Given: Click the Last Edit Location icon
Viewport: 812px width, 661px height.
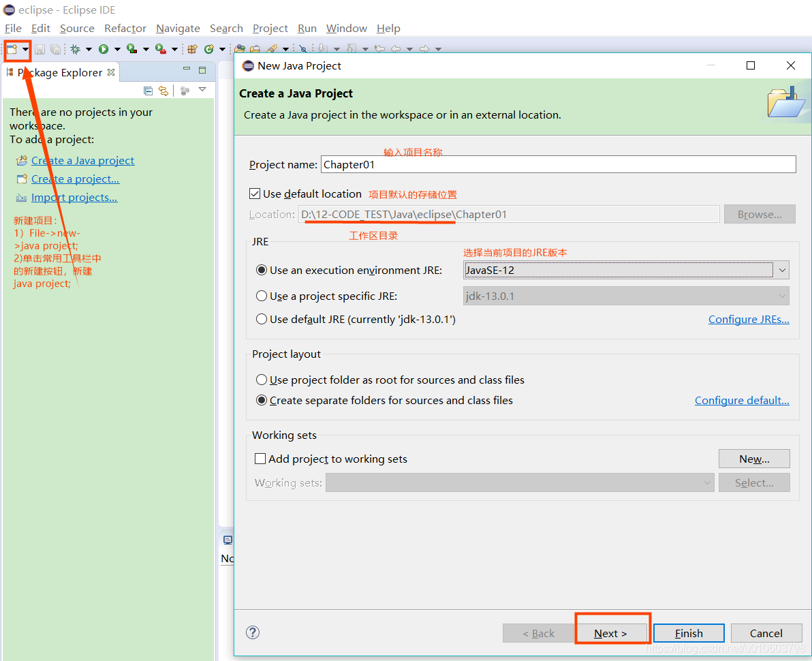Looking at the screenshot, I should pyautogui.click(x=379, y=49).
